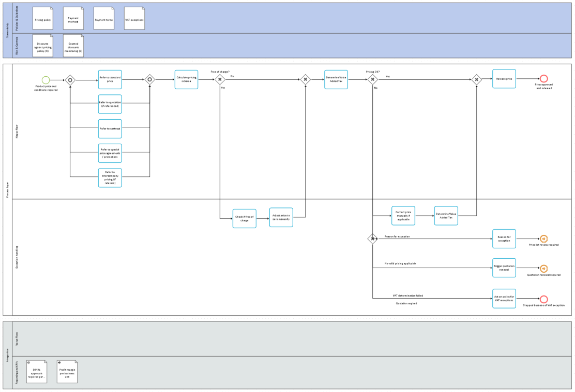The height and width of the screenshot is (392, 575).
Task: Select the 'Stopped because of VAT exception' end event
Action: point(544,299)
